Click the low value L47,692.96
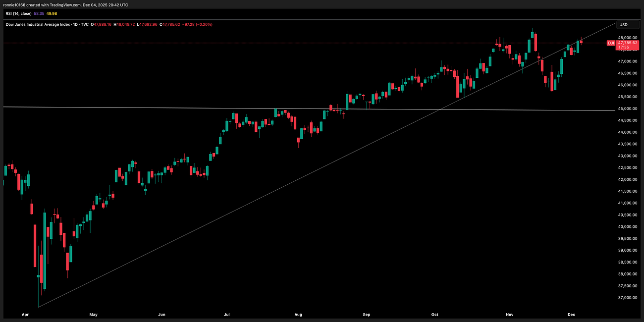644x322 pixels. 147,24
